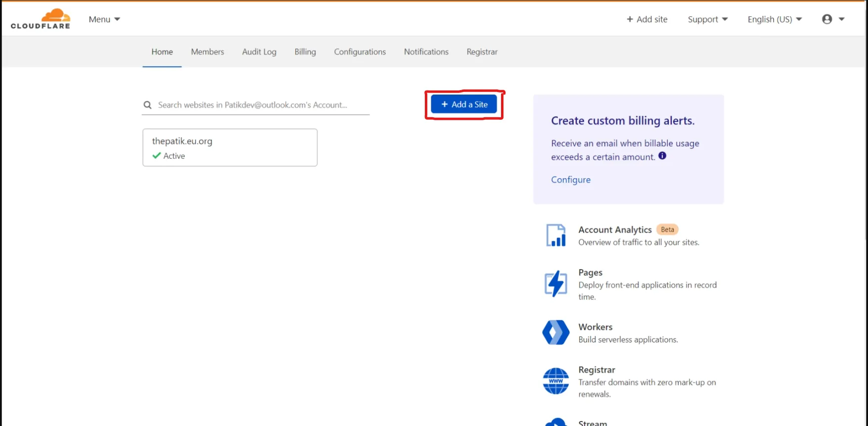868x426 pixels.
Task: Click the Create custom billing alerts heading
Action: [x=623, y=121]
